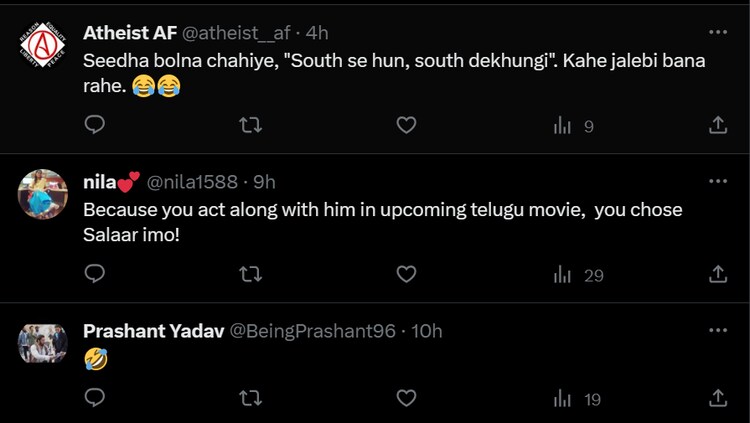This screenshot has width=750, height=423.
Task: Open more menu on nila's tweet
Action: [x=717, y=181]
